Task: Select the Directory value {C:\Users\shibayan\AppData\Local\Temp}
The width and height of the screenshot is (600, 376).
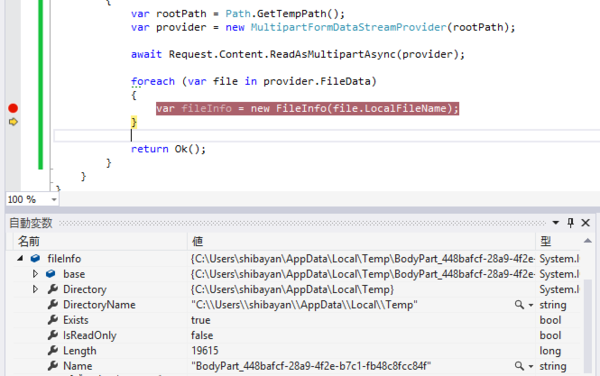Action: tap(292, 290)
